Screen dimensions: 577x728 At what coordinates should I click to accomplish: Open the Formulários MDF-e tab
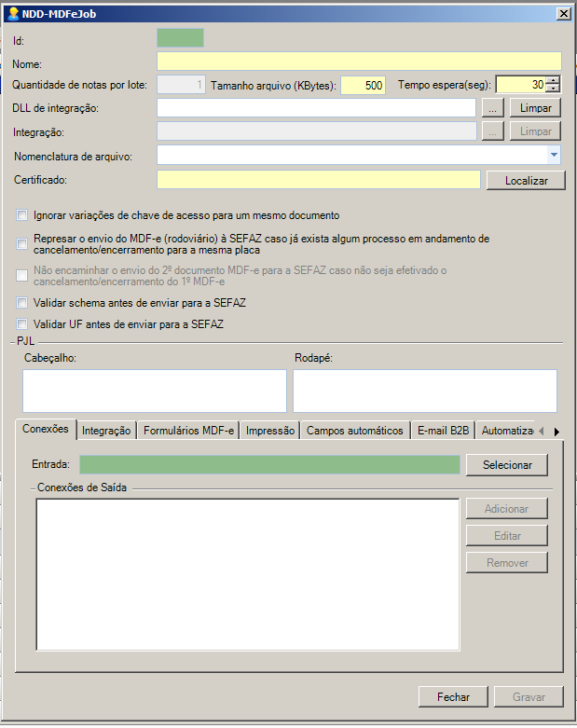click(188, 431)
